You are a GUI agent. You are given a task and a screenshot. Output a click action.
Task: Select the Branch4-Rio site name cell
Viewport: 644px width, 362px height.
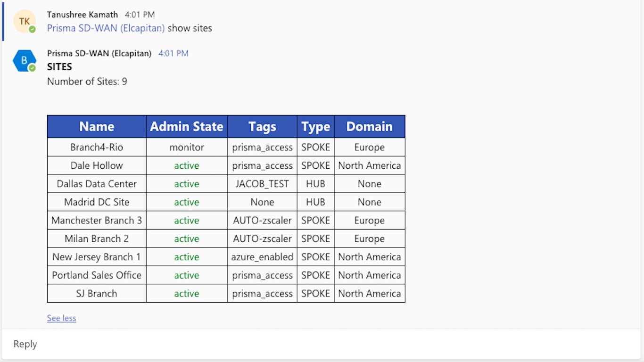click(x=97, y=148)
